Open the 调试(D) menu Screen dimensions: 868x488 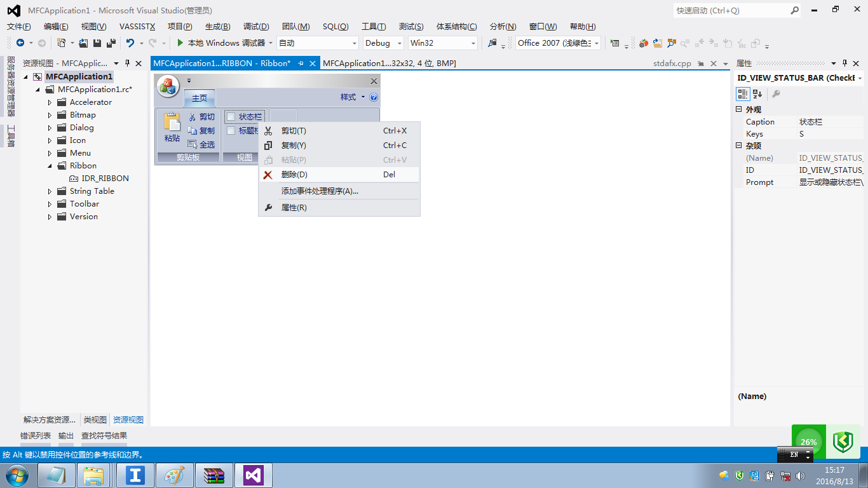(x=256, y=27)
